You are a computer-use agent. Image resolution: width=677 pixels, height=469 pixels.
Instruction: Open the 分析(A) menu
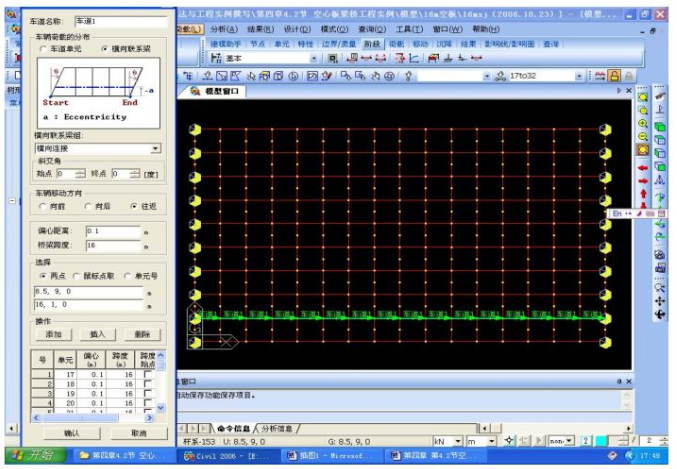(x=224, y=29)
